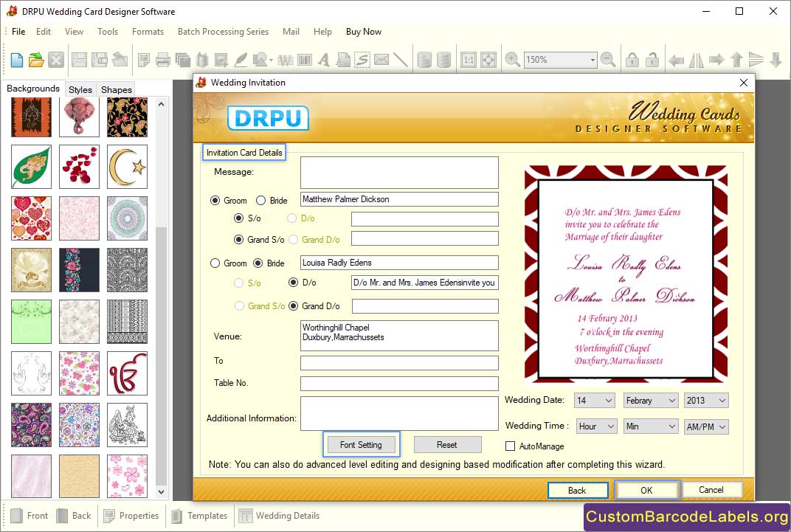Viewport: 791px width, 532px height.
Task: Click the 1:1 actual size icon
Action: 469,60
